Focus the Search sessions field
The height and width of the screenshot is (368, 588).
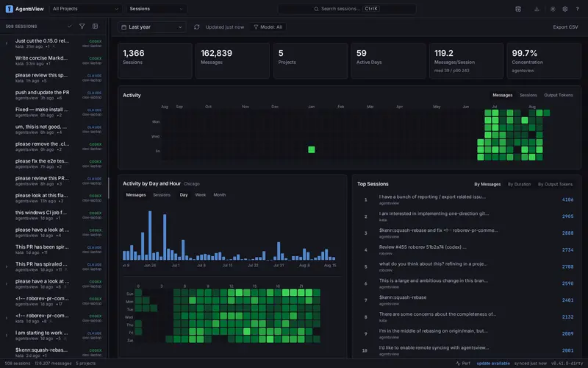(x=347, y=9)
